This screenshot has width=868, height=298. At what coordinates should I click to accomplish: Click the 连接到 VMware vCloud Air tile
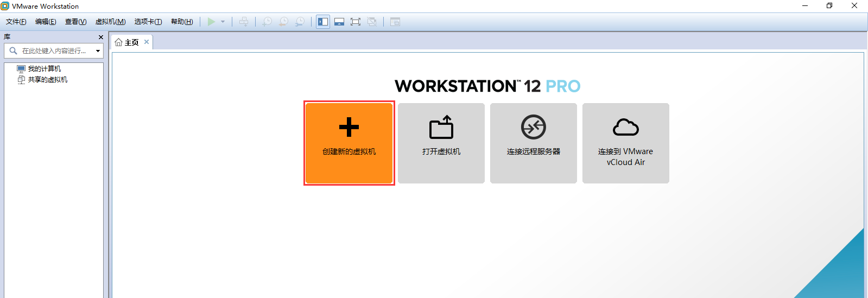626,143
